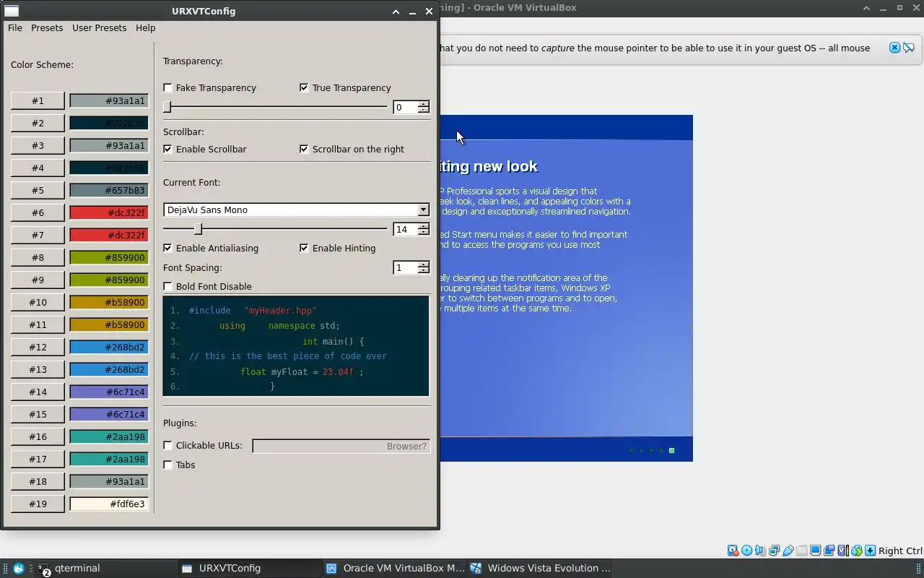Viewport: 924px width, 578px height.
Task: Open the URXVTConfig window menu icon in the title bar
Action: click(x=11, y=11)
